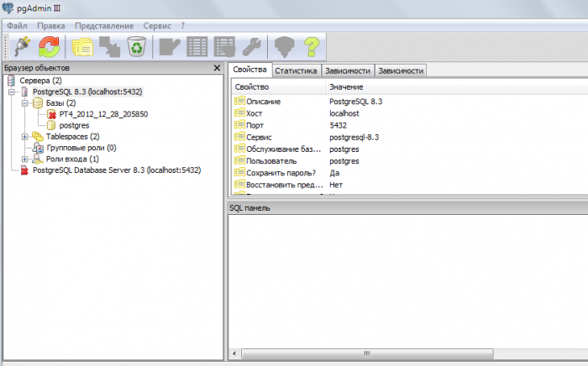This screenshot has height=366, width=588.
Task: Open the Сервис menu
Action: tap(157, 26)
